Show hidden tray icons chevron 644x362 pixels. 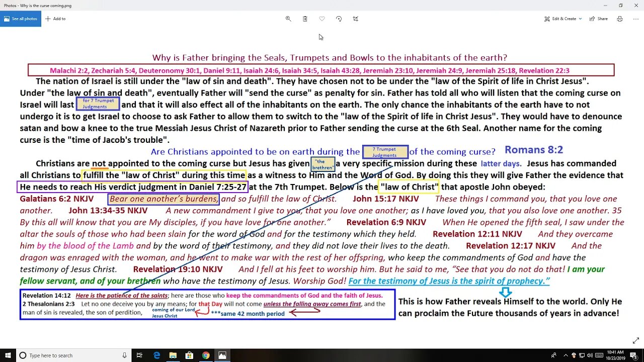pyautogui.click(x=566, y=355)
